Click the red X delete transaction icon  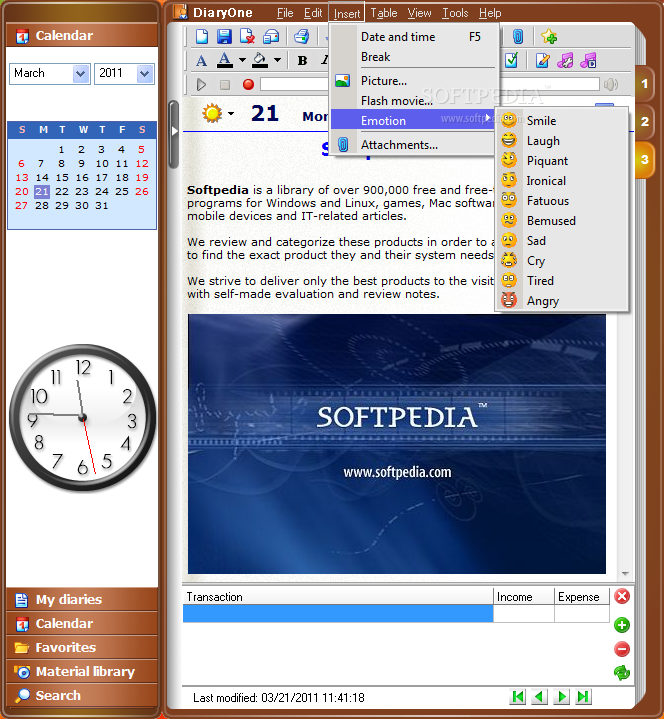pos(622,597)
